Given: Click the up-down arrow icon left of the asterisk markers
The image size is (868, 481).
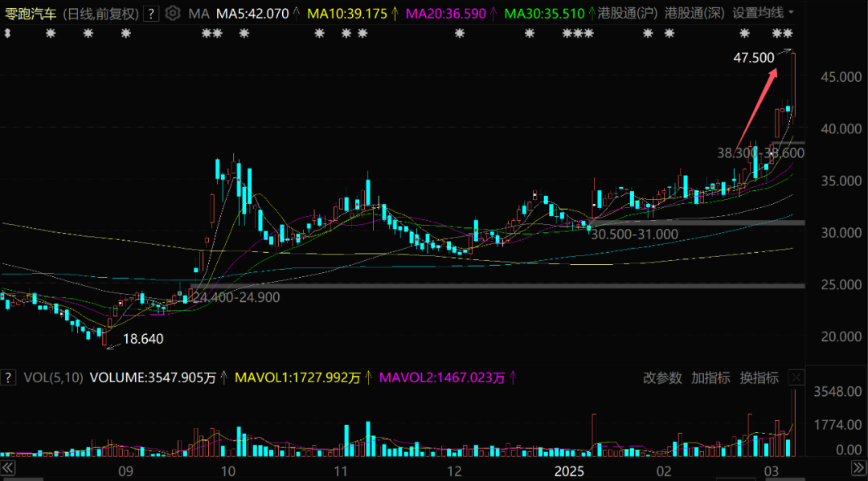Looking at the screenshot, I should (x=7, y=34).
